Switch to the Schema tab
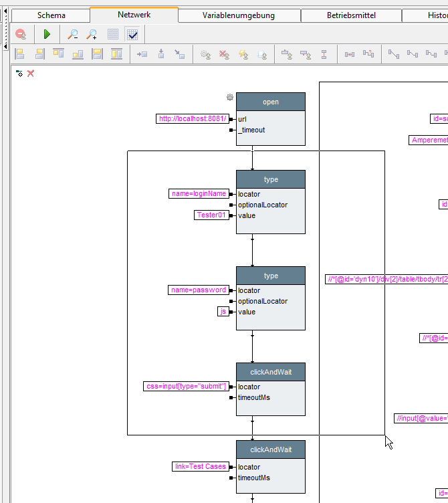This screenshot has height=503, width=448. pyautogui.click(x=51, y=15)
